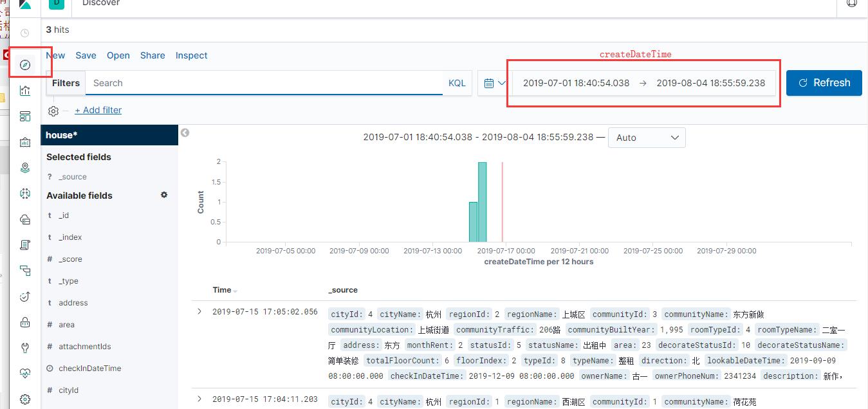Open the Auto interval dropdown
The height and width of the screenshot is (409, 868).
tap(647, 137)
